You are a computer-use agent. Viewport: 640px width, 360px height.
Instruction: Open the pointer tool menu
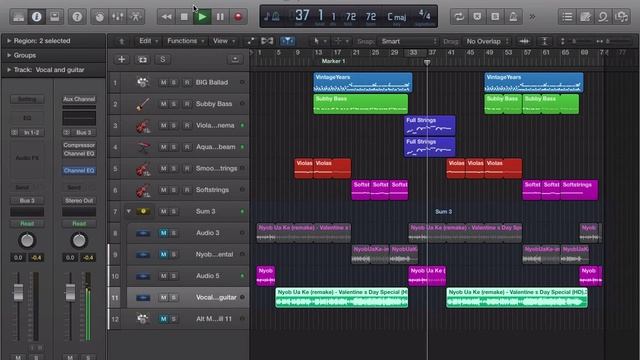pos(319,41)
